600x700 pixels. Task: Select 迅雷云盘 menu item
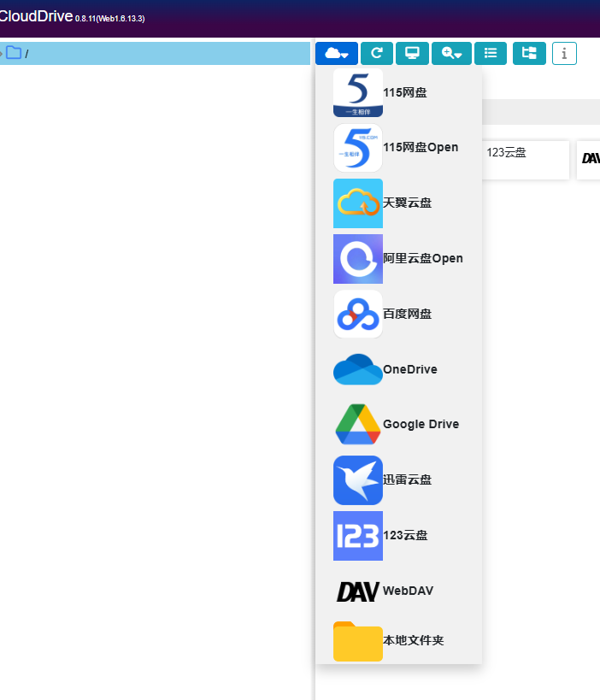click(x=407, y=479)
